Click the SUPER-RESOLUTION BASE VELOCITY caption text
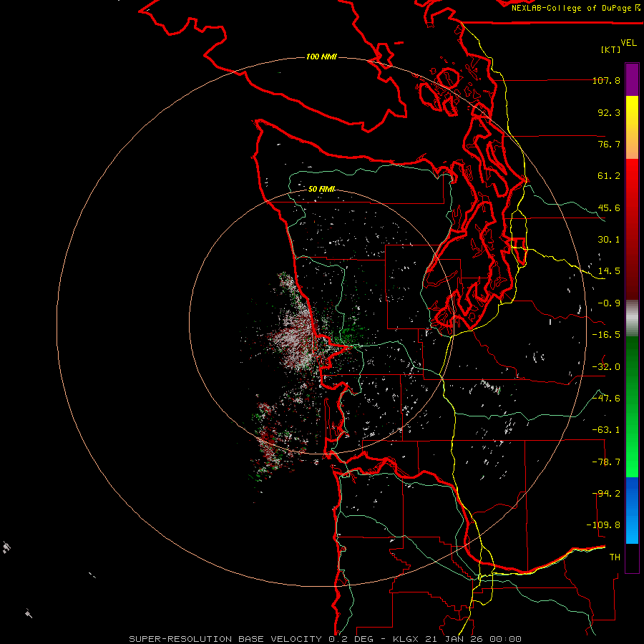Viewport: 644px width, 644px height. coord(225,639)
